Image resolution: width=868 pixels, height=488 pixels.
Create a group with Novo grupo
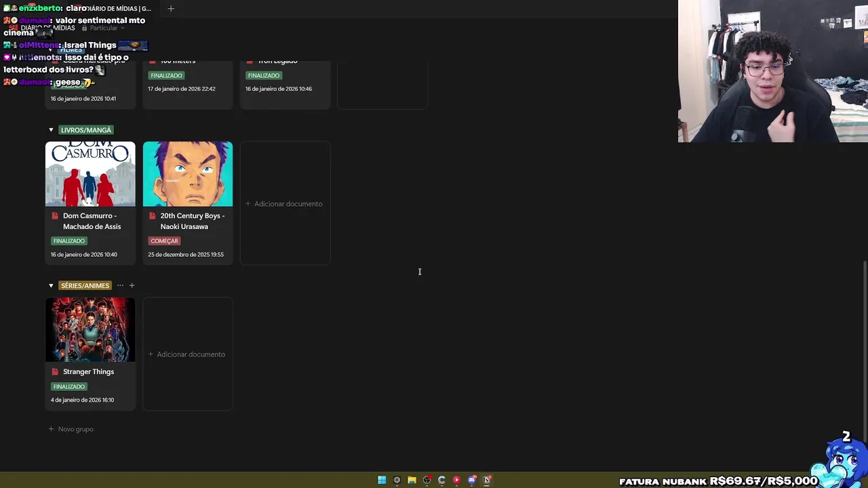[71, 429]
